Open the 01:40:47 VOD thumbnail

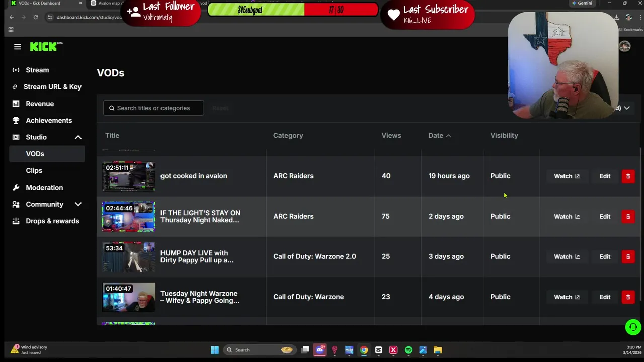128,297
